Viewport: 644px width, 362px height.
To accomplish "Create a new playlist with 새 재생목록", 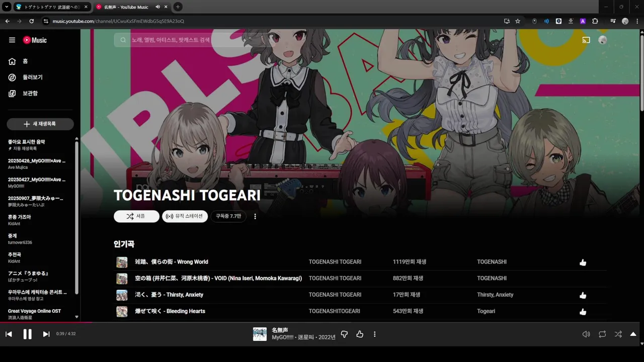I will (40, 124).
